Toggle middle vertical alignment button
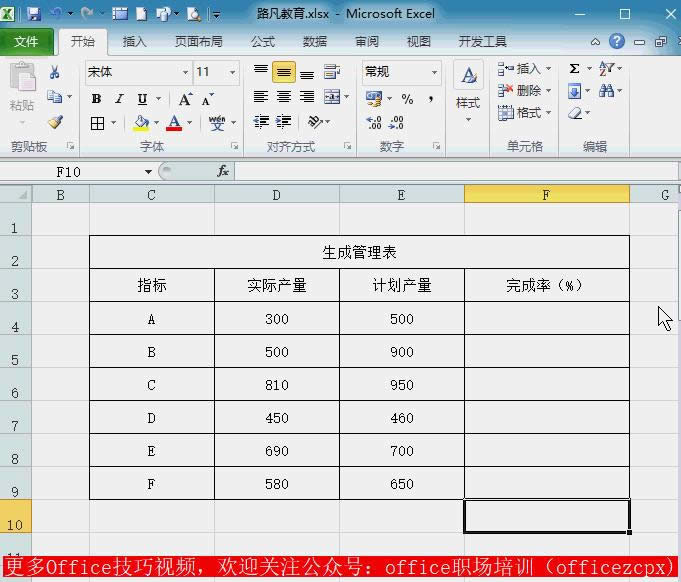Screen dimensions: 681x582 284,73
